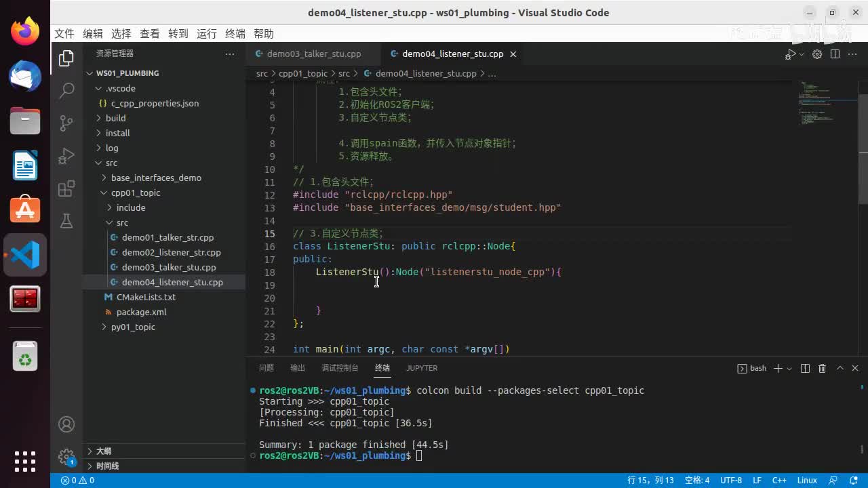Image resolution: width=868 pixels, height=488 pixels.
Task: Open Thunderbird Mail from the dock
Action: (25, 76)
